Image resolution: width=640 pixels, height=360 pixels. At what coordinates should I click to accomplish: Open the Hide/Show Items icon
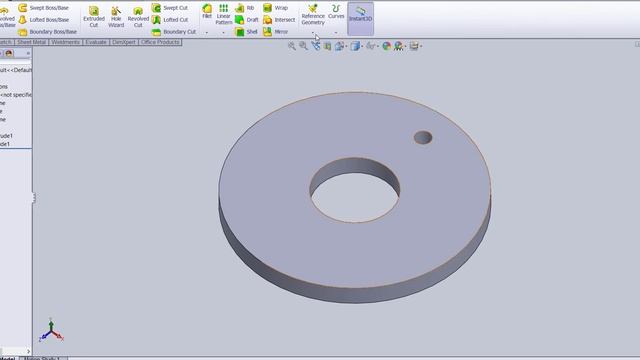pos(370,46)
